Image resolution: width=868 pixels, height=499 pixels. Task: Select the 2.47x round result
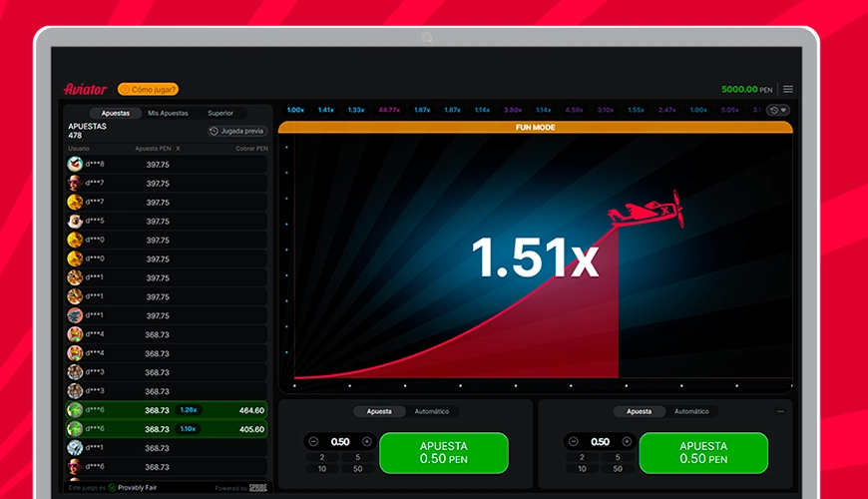pyautogui.click(x=666, y=110)
